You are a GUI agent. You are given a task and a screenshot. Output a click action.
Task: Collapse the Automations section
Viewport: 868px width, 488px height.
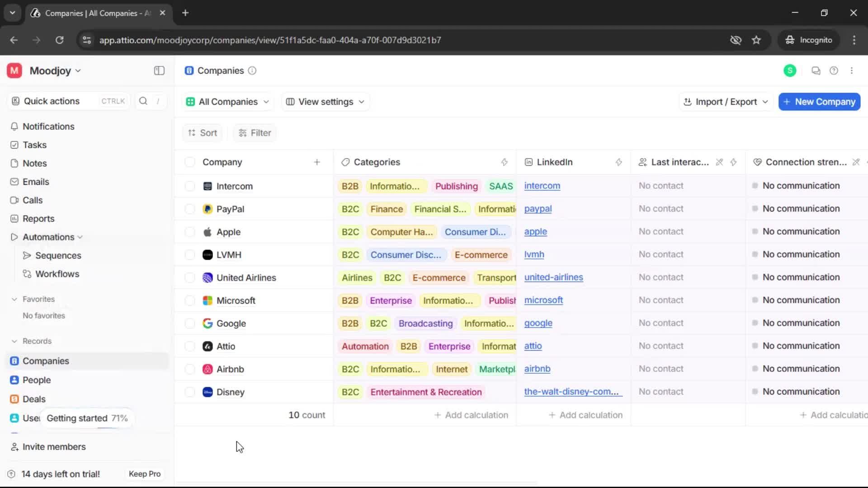[80, 237]
